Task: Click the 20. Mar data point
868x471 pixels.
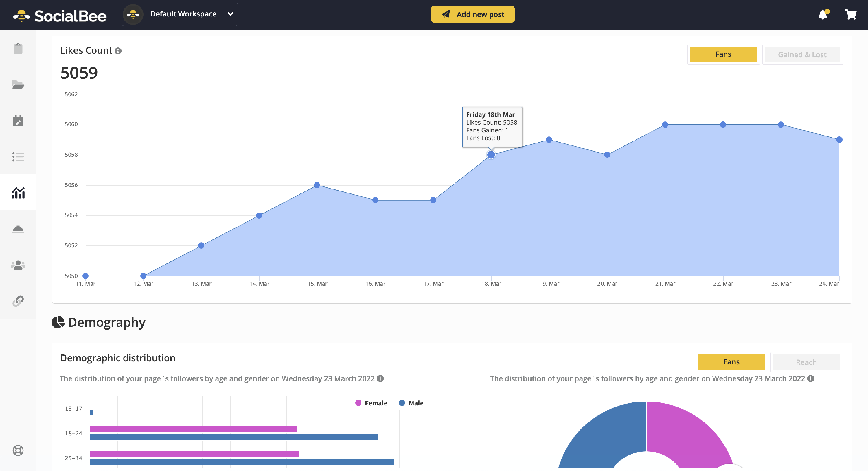Action: click(x=607, y=154)
